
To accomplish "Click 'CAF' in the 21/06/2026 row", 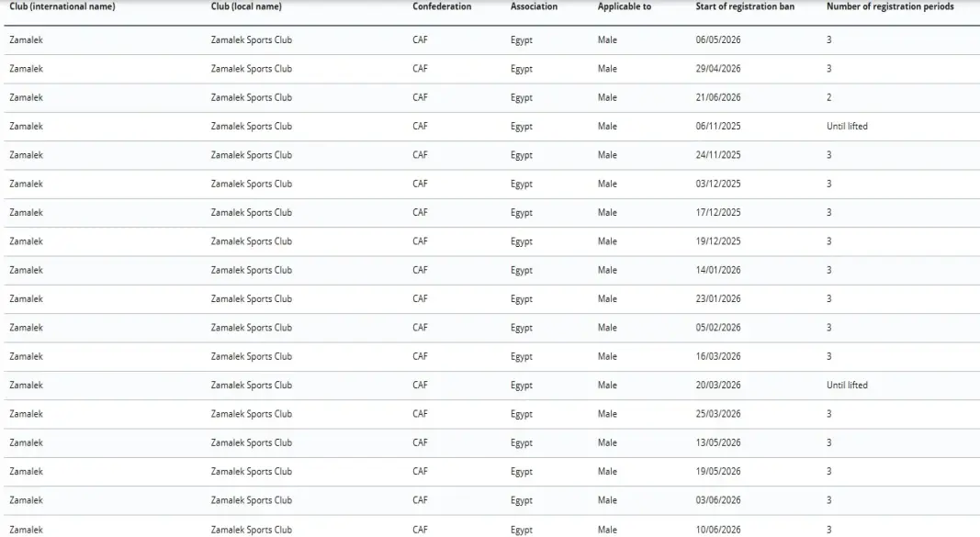I will (x=420, y=97).
